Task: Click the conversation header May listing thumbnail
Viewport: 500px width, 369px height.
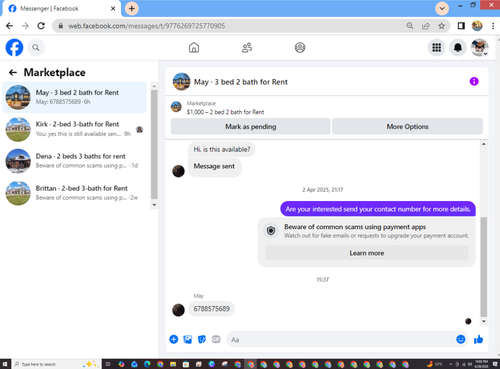Action: click(181, 82)
